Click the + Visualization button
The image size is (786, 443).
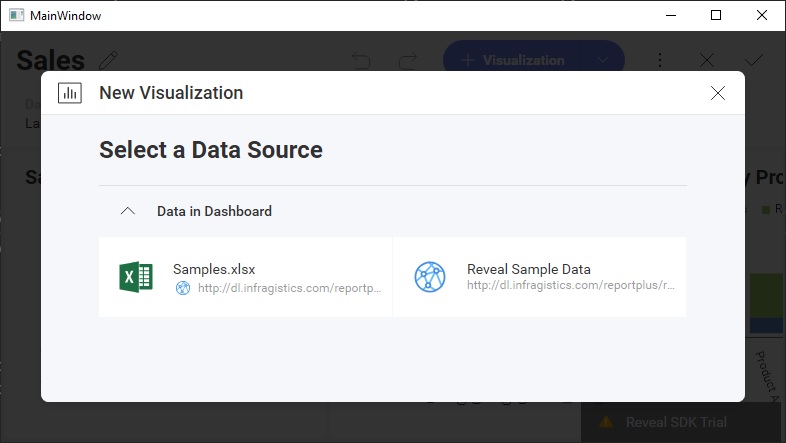coord(513,60)
